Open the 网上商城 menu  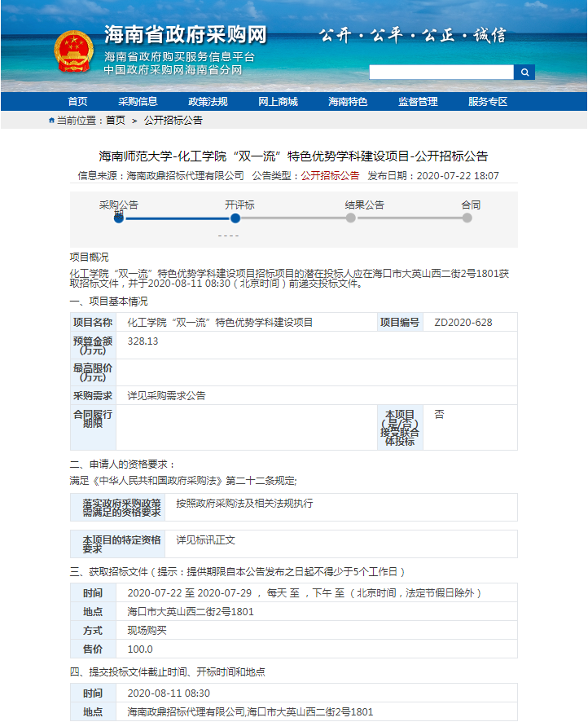coord(278,101)
